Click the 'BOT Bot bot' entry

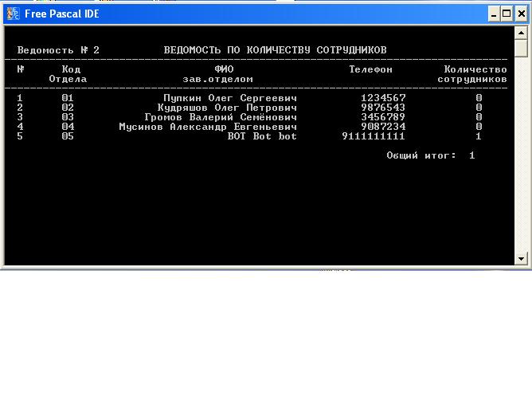[x=261, y=136]
